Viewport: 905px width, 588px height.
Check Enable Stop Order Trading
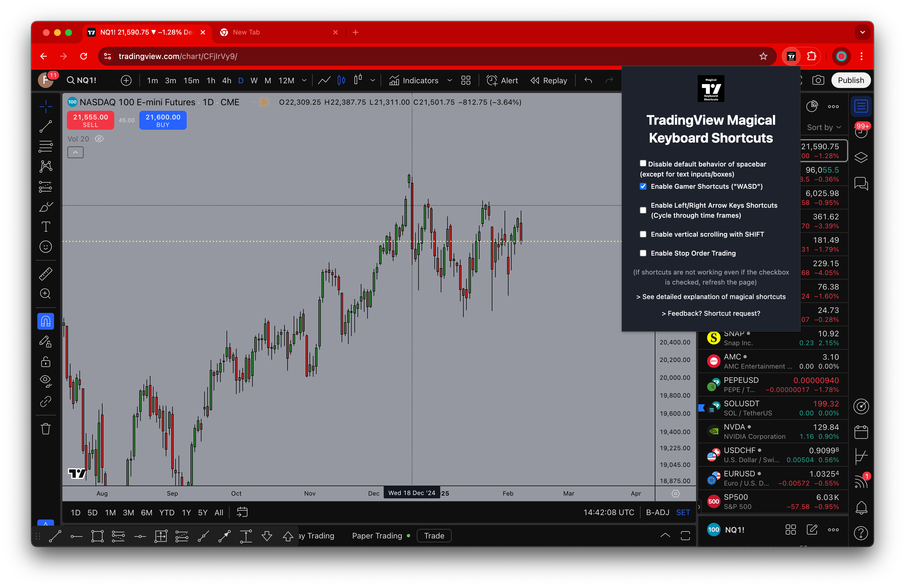pyautogui.click(x=643, y=253)
